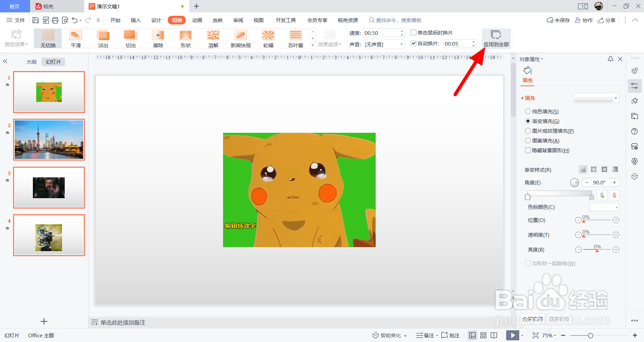Choose the 百叶窗 blinds transition
Image resolution: width=644 pixels, height=342 pixels.
click(x=296, y=39)
